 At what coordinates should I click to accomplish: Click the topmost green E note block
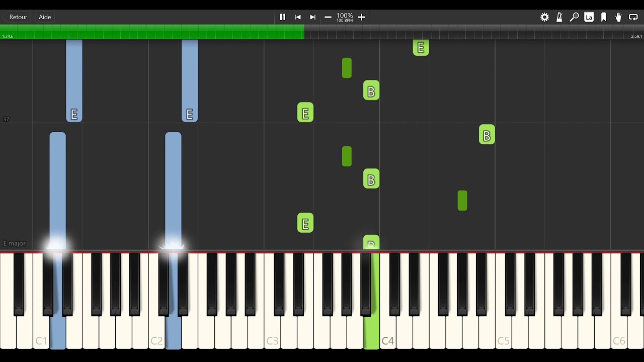pos(421,48)
